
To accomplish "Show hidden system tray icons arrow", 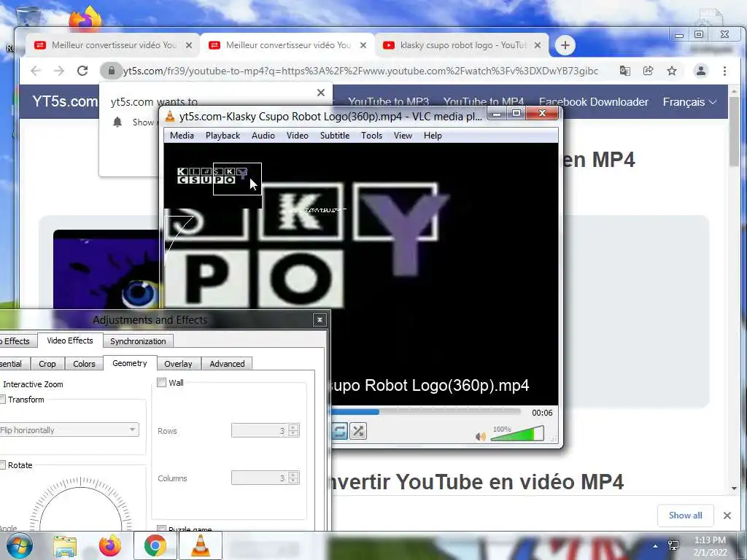I will tap(656, 546).
